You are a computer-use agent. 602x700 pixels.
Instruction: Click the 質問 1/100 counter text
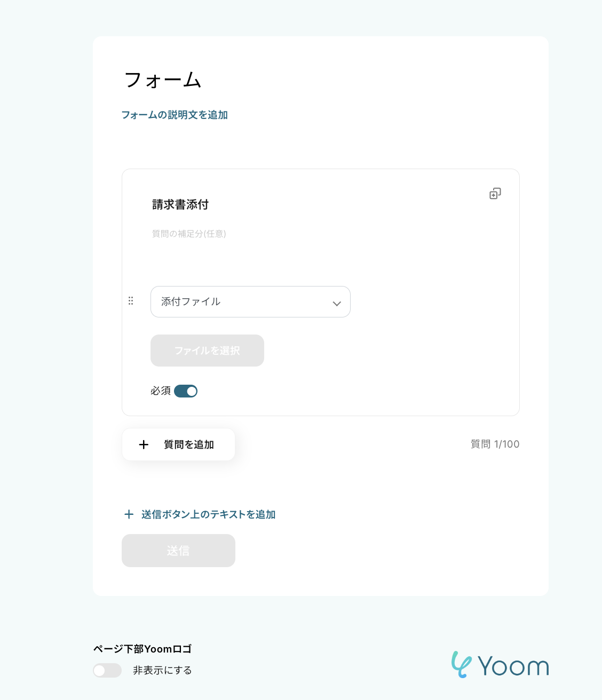point(495,444)
